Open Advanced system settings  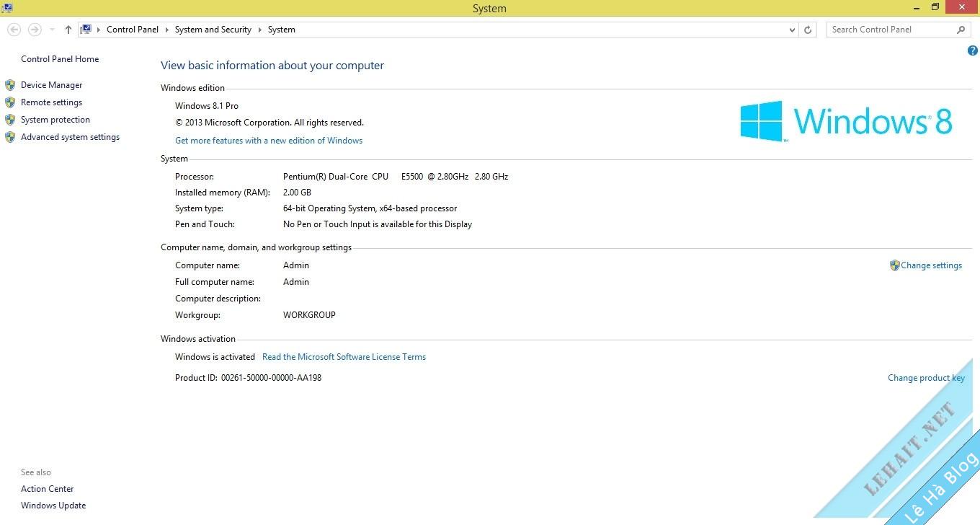71,137
